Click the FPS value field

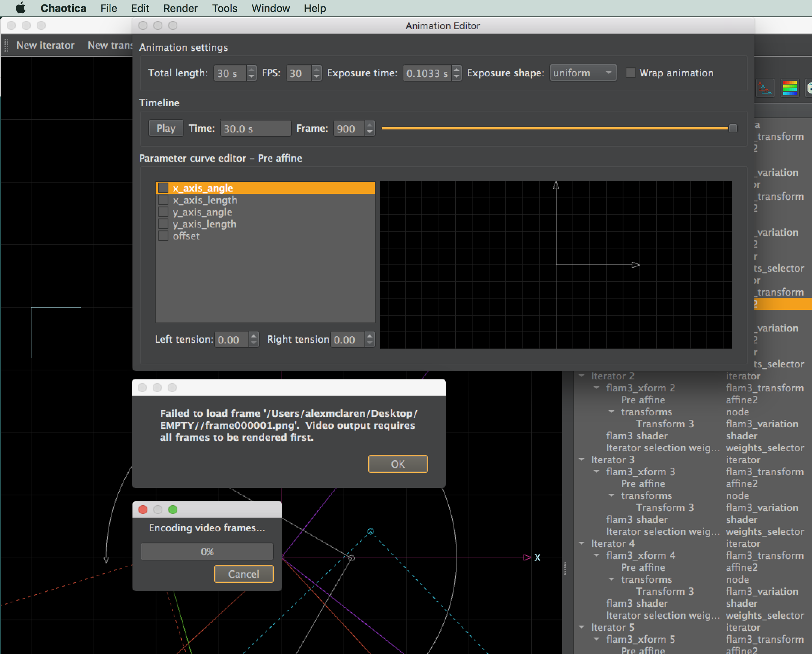[x=299, y=73]
